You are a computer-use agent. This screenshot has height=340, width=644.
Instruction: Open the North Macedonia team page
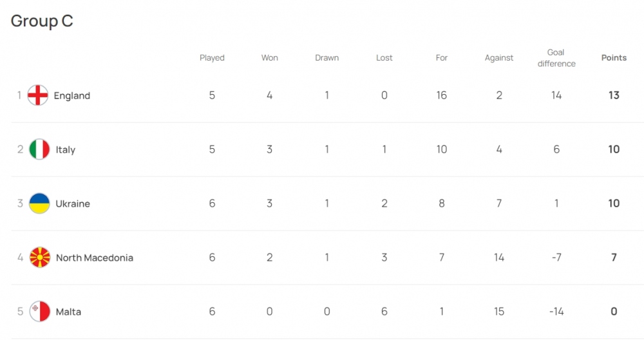click(x=95, y=258)
